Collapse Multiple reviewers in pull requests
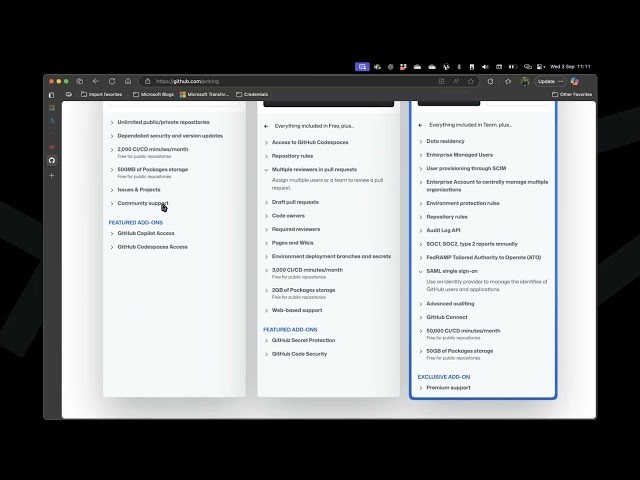640x480 pixels. coord(310,169)
